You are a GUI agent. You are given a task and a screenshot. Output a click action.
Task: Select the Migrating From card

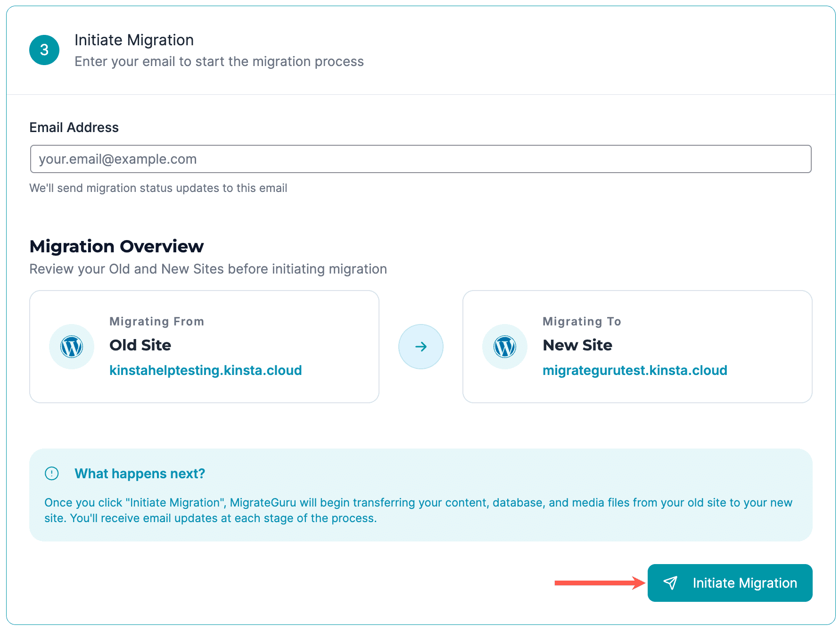(x=204, y=347)
